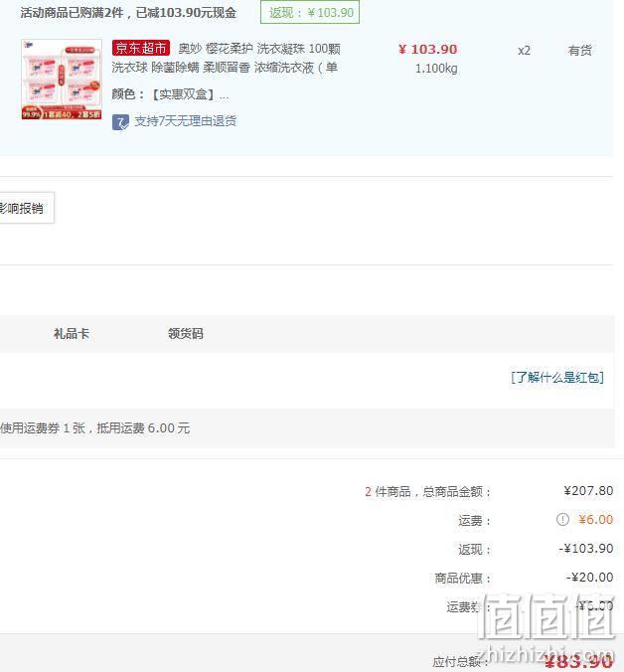This screenshot has height=672, width=624.
Task: Switch to the 礼品卡 tab
Action: [x=72, y=333]
